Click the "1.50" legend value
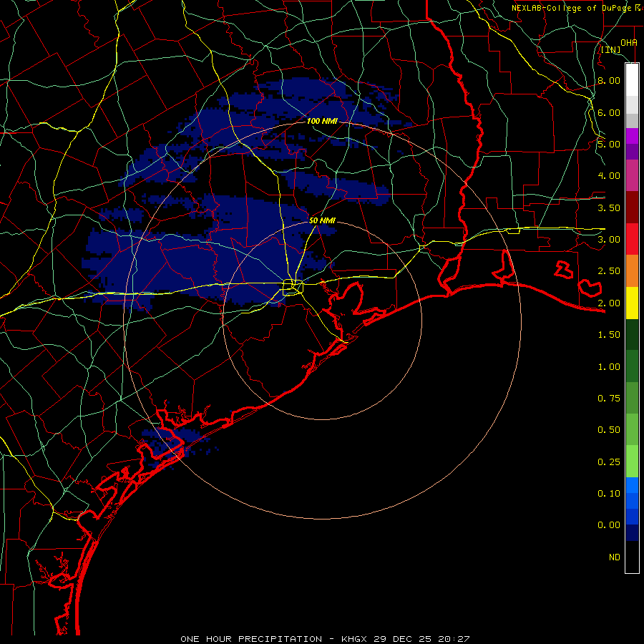This screenshot has width=644, height=644. point(609,335)
